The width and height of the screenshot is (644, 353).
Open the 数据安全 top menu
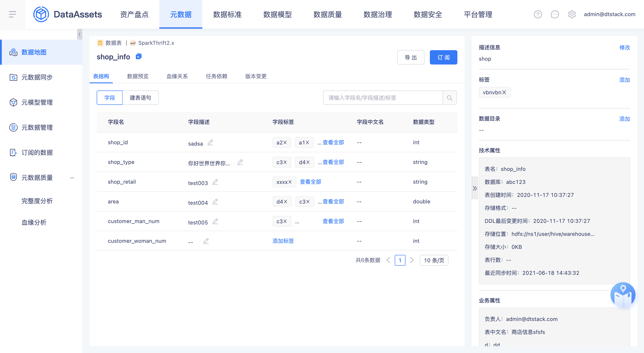point(428,14)
